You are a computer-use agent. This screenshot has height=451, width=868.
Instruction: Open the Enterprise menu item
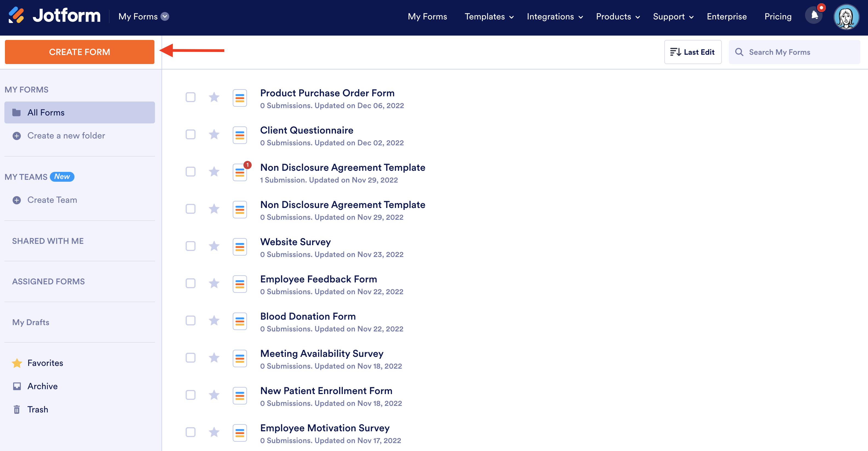[726, 16]
